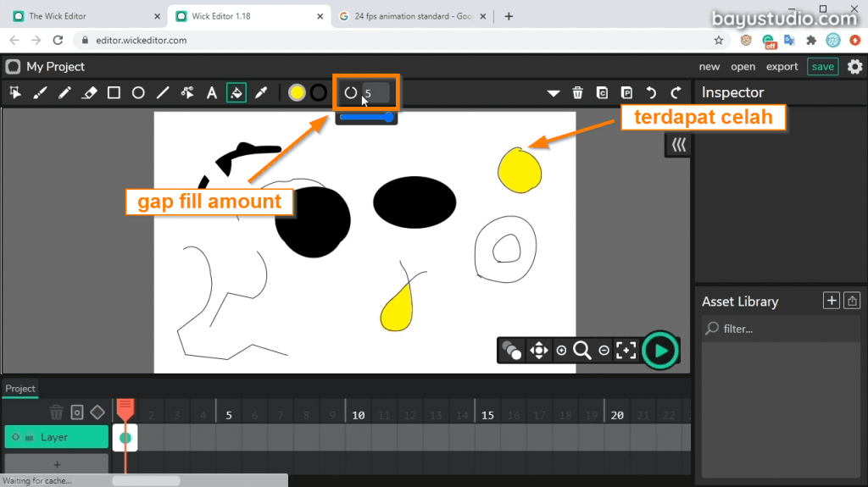Switch to The Wick Editor browser tab
This screenshot has height=487, width=868.
[58, 16]
